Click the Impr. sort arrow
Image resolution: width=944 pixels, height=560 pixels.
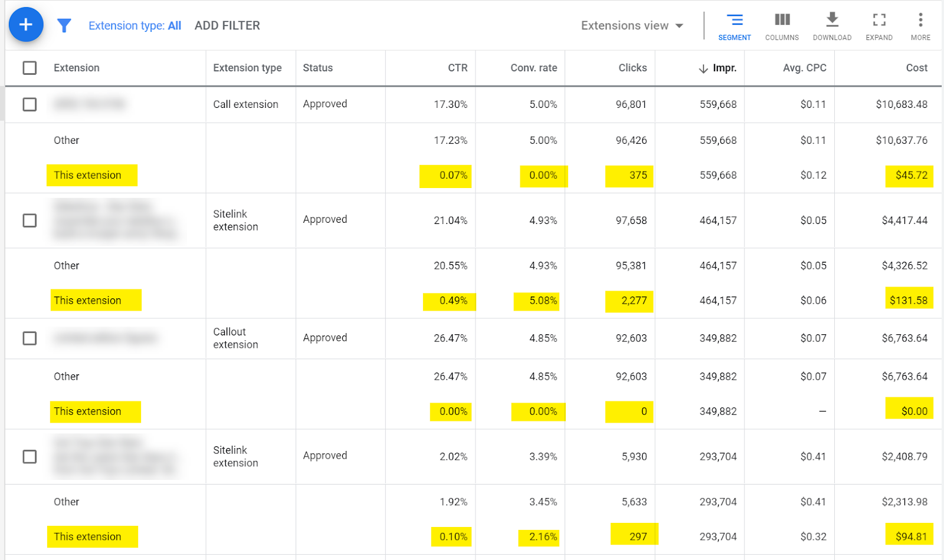coord(703,68)
